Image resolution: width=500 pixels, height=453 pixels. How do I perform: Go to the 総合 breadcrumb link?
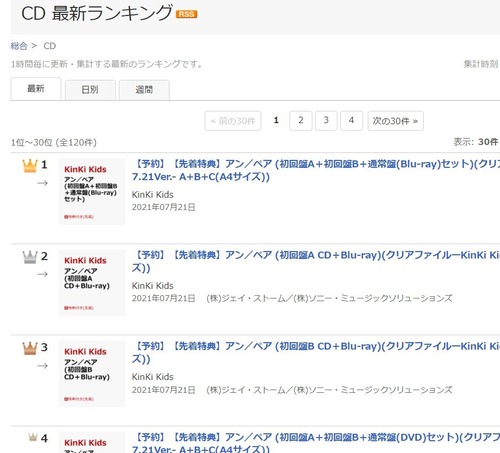(19, 46)
